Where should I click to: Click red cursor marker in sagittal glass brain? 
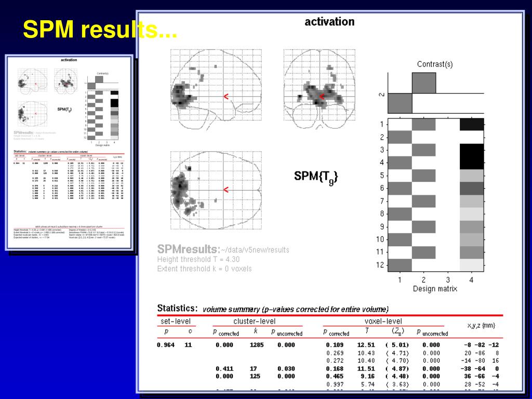coord(225,97)
